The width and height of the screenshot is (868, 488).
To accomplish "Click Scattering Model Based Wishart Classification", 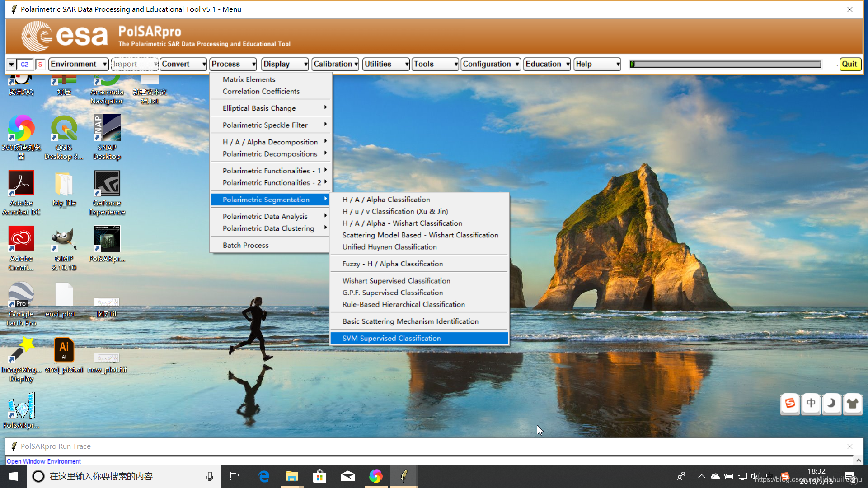I will pyautogui.click(x=420, y=235).
